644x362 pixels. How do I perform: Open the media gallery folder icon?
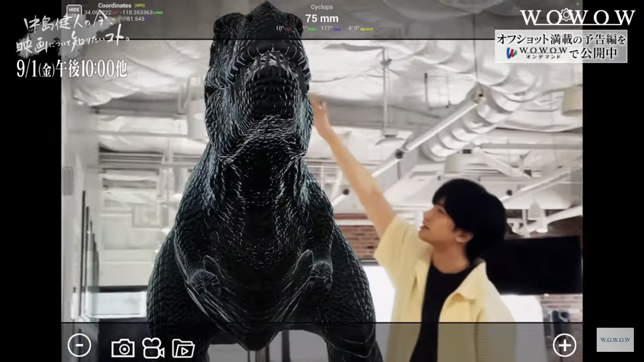coord(183,348)
